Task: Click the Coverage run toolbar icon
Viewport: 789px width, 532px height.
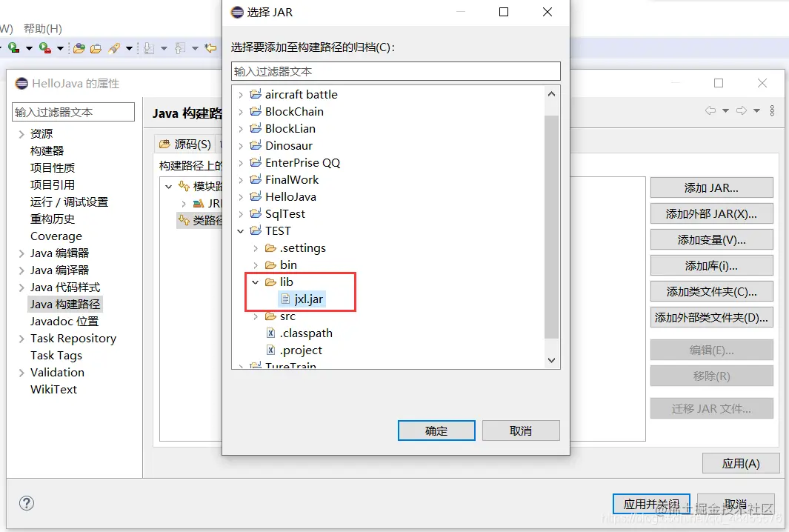Action: (13, 48)
